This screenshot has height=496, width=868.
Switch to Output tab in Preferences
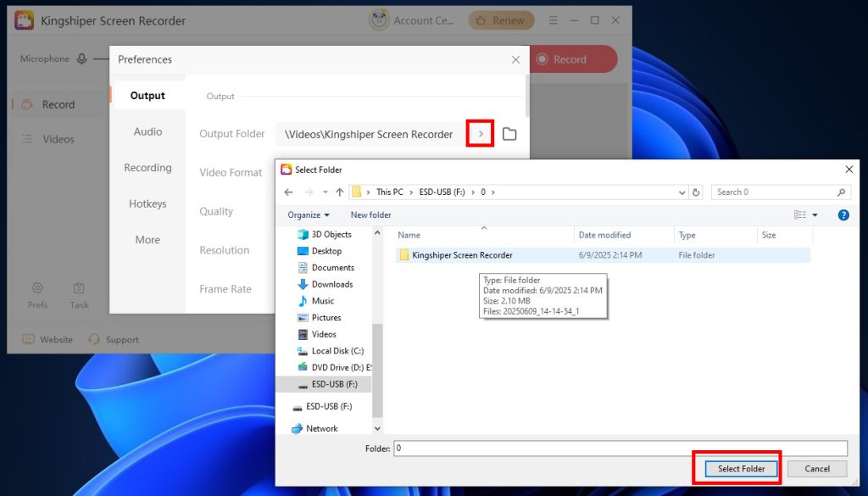[x=147, y=96]
